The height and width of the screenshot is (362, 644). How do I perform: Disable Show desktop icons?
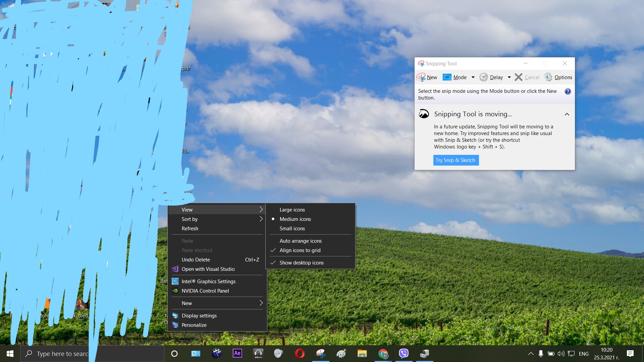coord(302,262)
